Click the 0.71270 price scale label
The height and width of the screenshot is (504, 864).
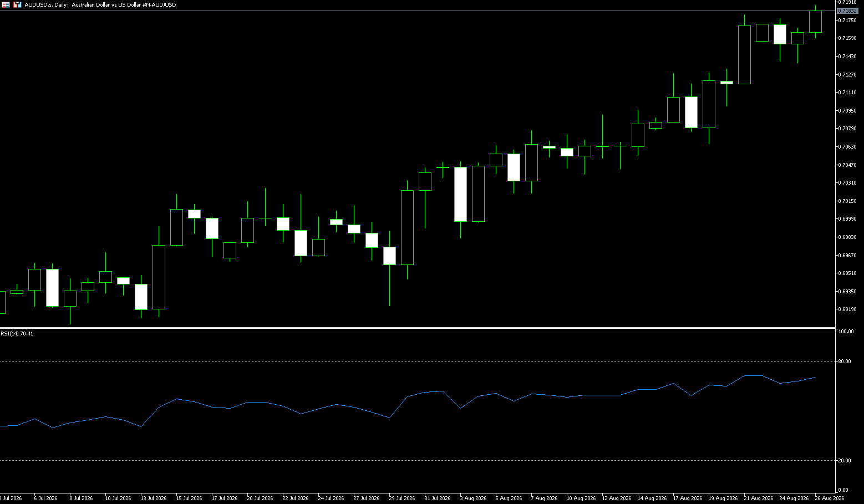(848, 75)
